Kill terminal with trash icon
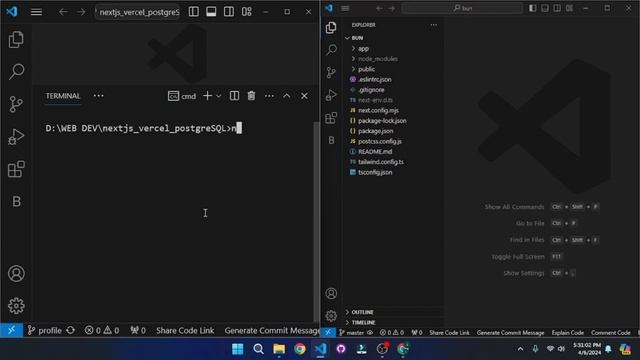 point(251,96)
